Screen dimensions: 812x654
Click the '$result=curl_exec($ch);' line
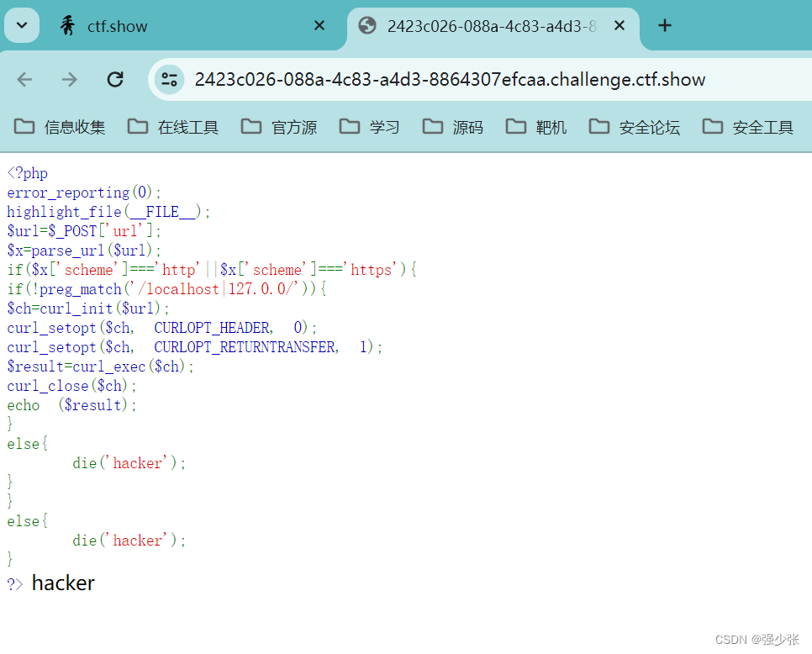[101, 367]
